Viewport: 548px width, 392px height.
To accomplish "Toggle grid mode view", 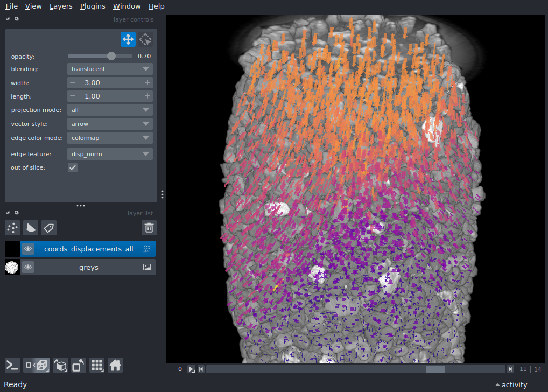I will click(97, 365).
